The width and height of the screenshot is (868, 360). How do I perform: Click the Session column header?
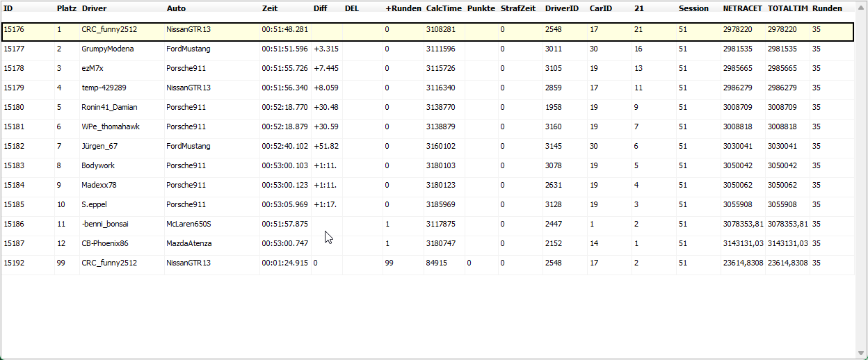pyautogui.click(x=693, y=8)
